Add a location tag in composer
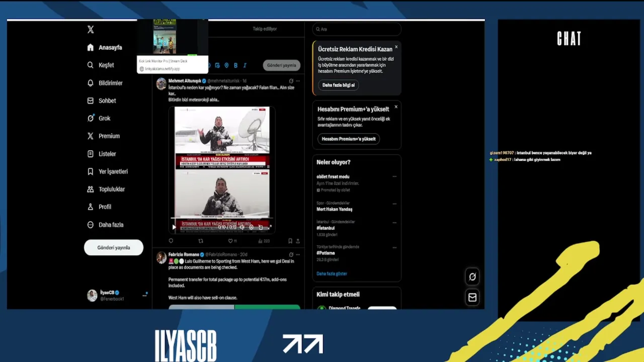Viewport: 644px width, 362px height. tap(226, 65)
